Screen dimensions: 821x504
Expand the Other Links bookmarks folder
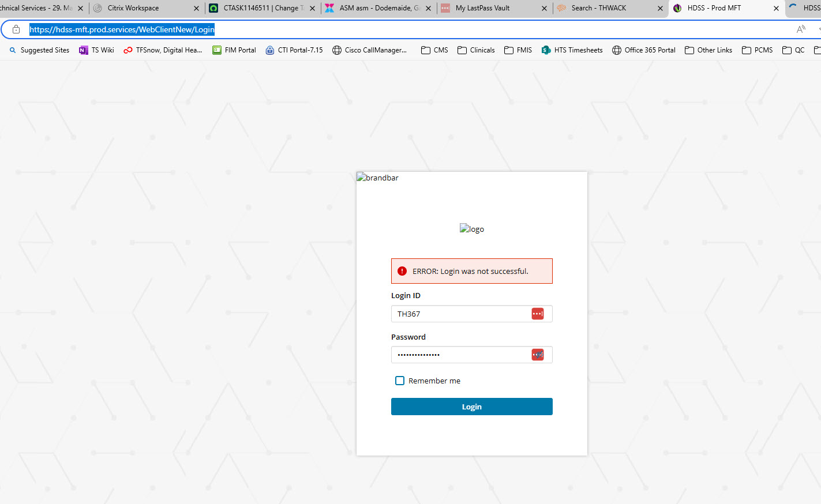(708, 50)
